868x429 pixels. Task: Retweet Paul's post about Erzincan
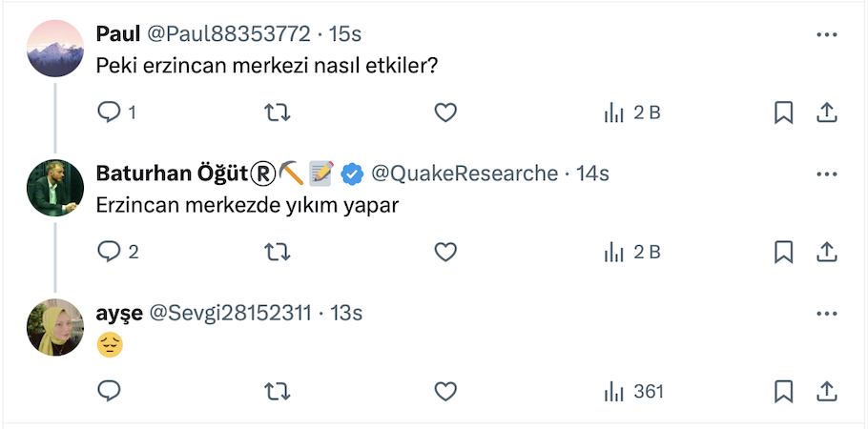[x=277, y=112]
